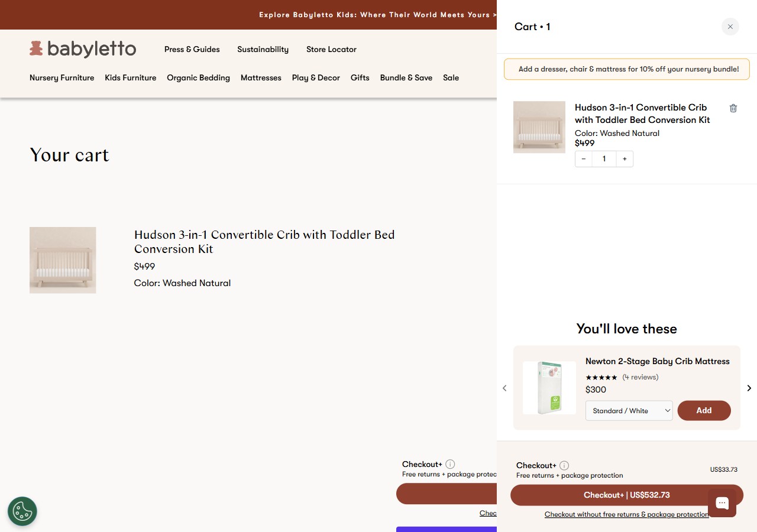
Task: Click the babyletto teddy bear logo
Action: point(83,48)
